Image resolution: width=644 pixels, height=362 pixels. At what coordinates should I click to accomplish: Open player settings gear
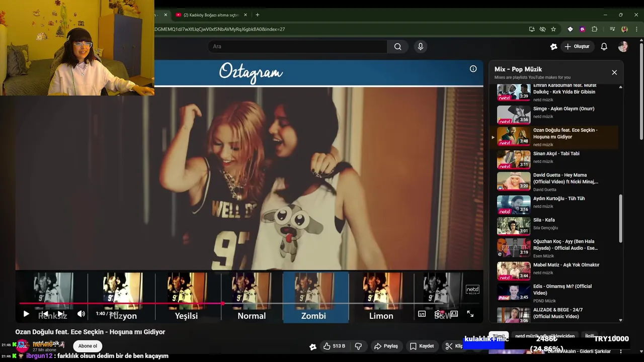438,314
